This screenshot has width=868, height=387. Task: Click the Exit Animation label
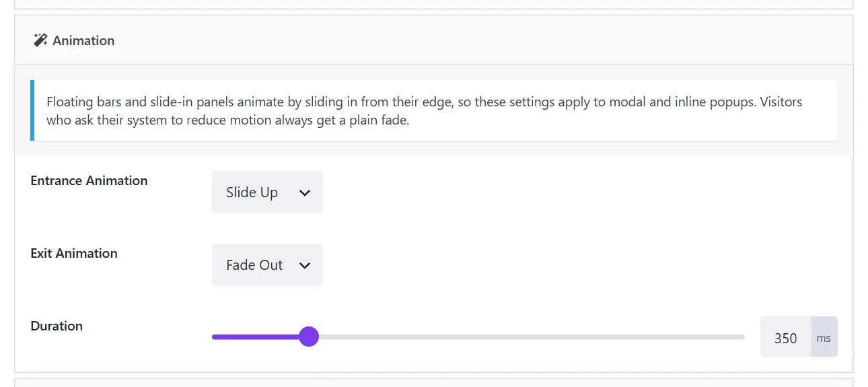coord(74,253)
